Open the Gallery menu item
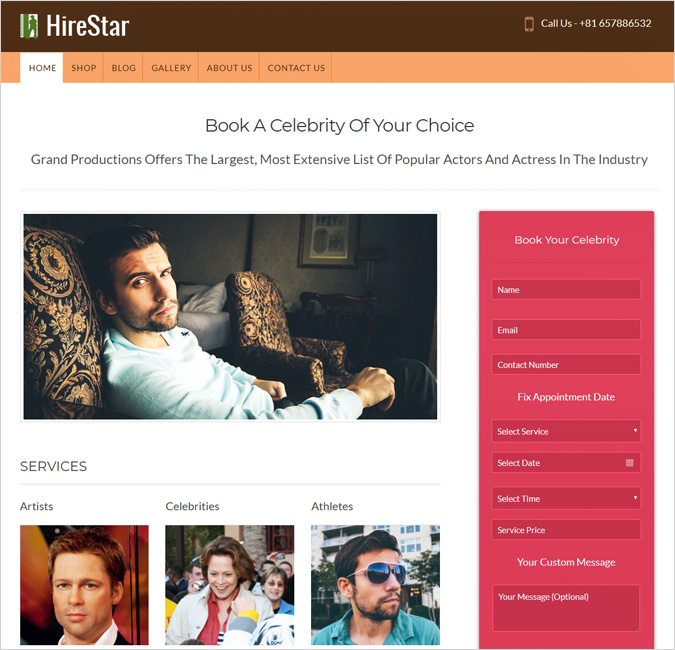675x650 pixels. [171, 68]
